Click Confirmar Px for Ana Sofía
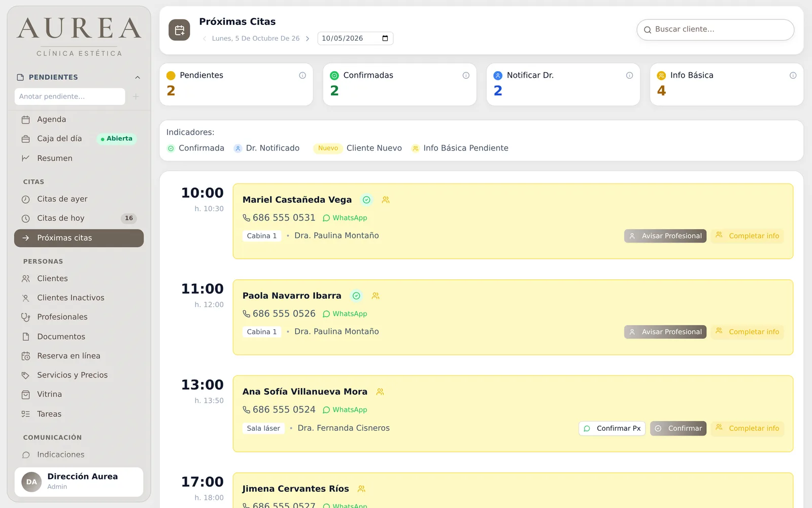 (x=612, y=428)
